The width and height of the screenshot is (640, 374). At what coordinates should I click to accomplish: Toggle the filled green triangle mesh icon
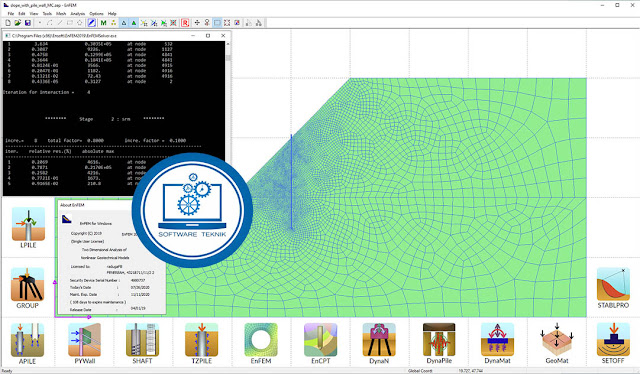[133, 23]
